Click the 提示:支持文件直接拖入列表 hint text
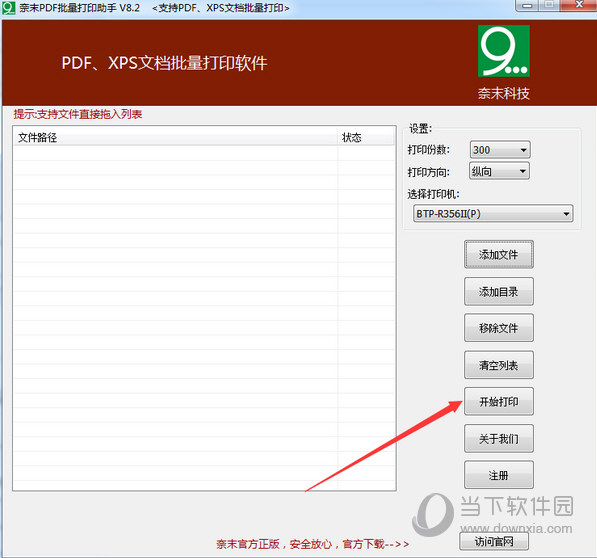Viewport: 597px width, 558px height. [78, 114]
